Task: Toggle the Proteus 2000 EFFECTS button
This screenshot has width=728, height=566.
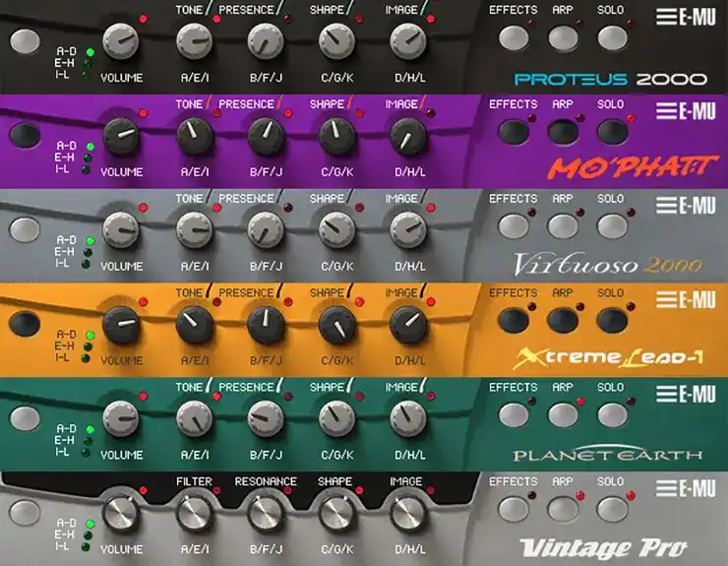Action: pos(514,38)
